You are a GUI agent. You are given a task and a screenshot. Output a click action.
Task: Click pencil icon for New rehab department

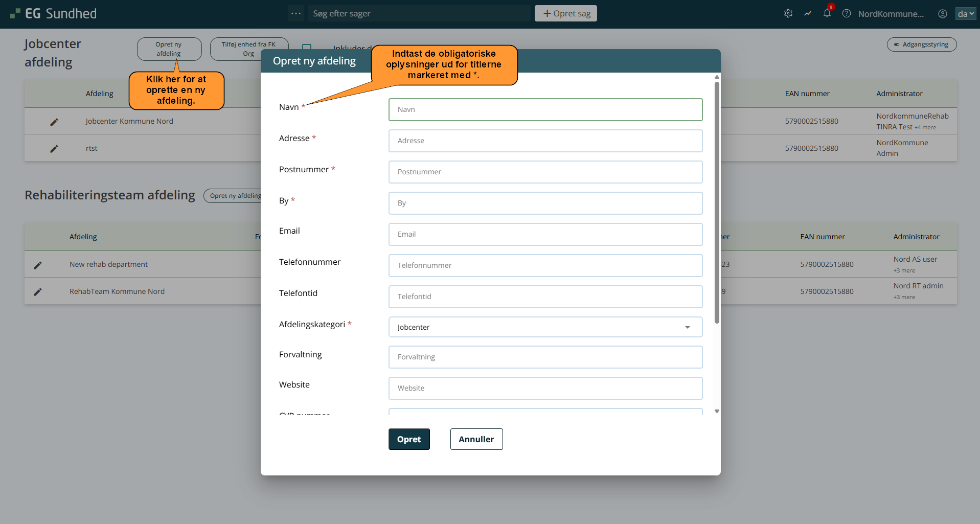pos(38,265)
